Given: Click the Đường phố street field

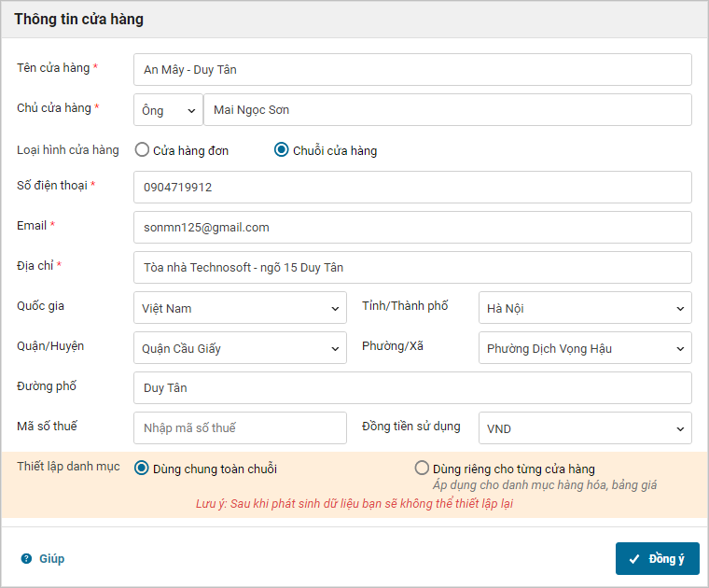Looking at the screenshot, I should pyautogui.click(x=412, y=388).
